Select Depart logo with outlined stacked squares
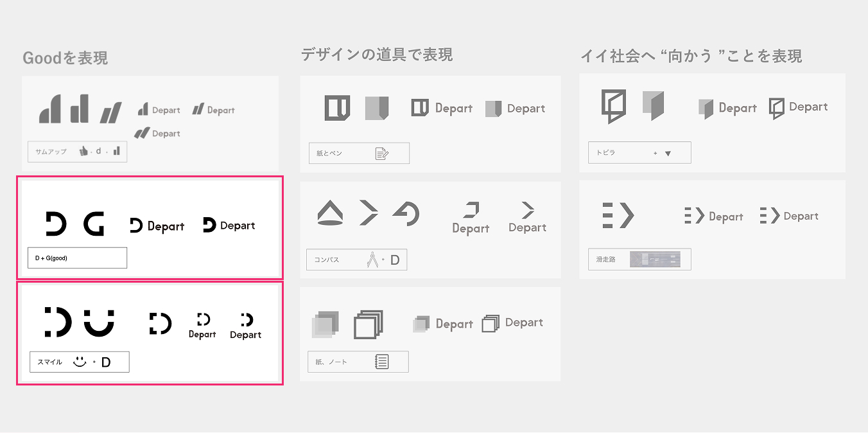Viewport: 868px width, 433px height. pos(512,323)
